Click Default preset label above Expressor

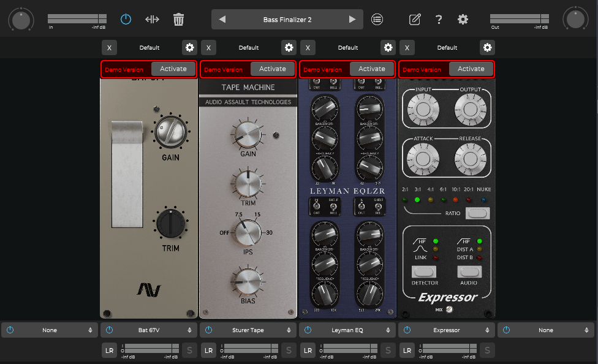447,48
